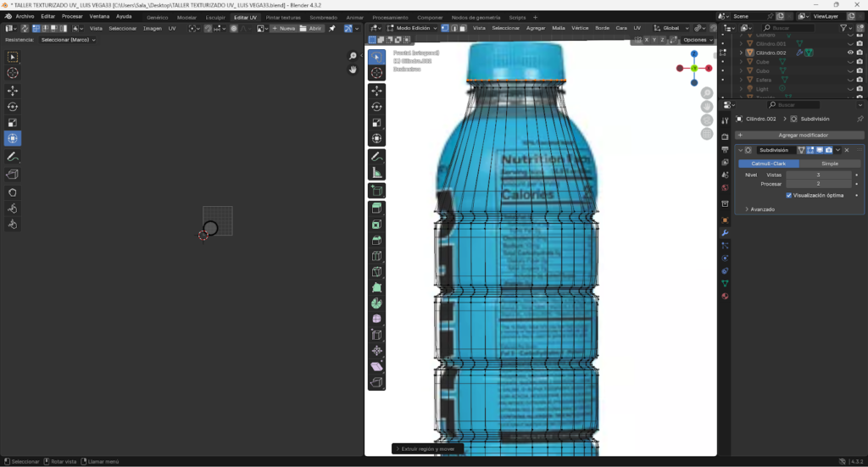This screenshot has height=467, width=868.
Task: Open the Global orientation dropdown
Action: 671,28
